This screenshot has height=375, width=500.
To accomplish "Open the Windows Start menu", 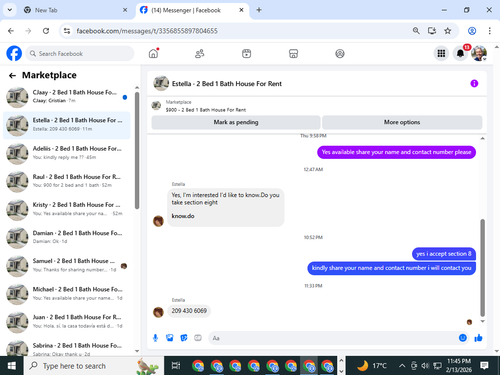I will (12, 366).
